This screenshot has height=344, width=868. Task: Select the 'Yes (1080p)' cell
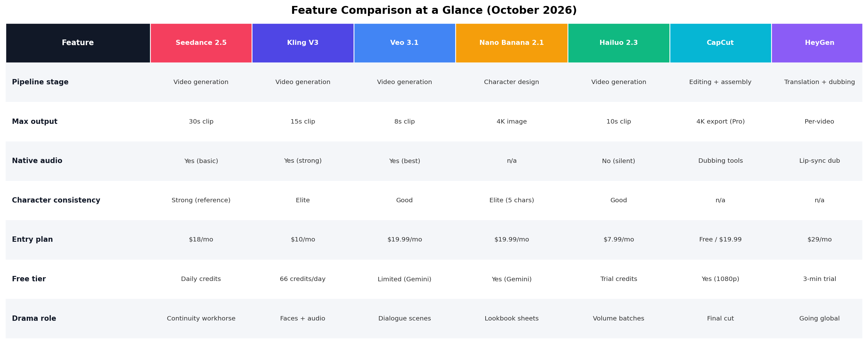click(721, 279)
